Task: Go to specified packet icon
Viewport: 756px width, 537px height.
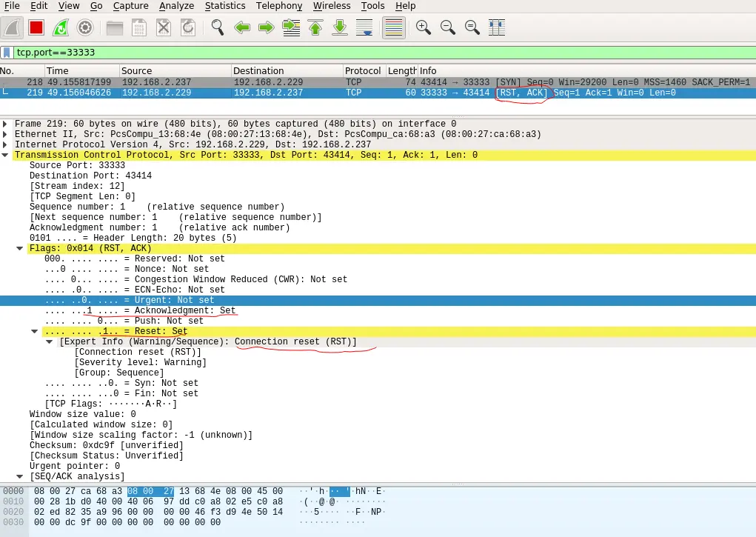Action: pyautogui.click(x=291, y=27)
